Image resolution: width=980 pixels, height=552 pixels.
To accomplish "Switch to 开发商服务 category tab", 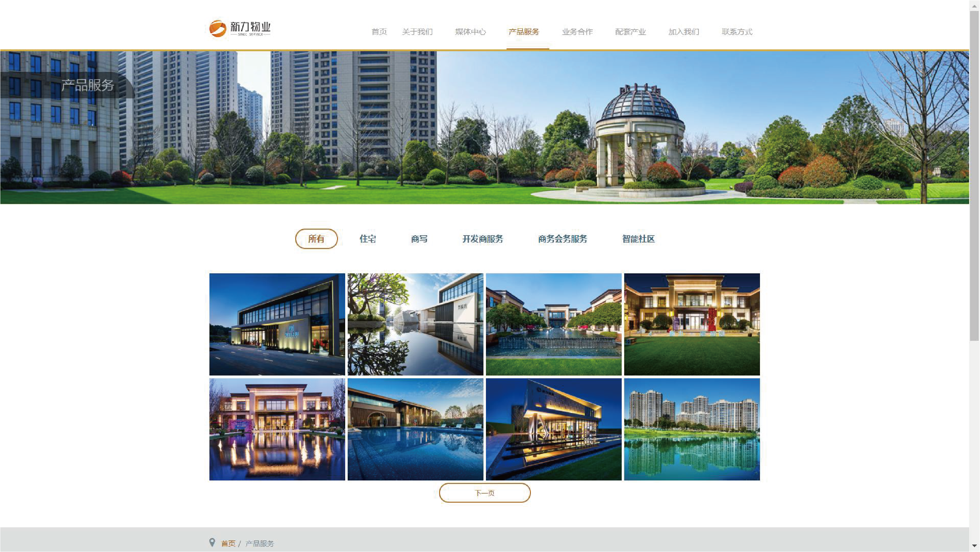I will [483, 239].
